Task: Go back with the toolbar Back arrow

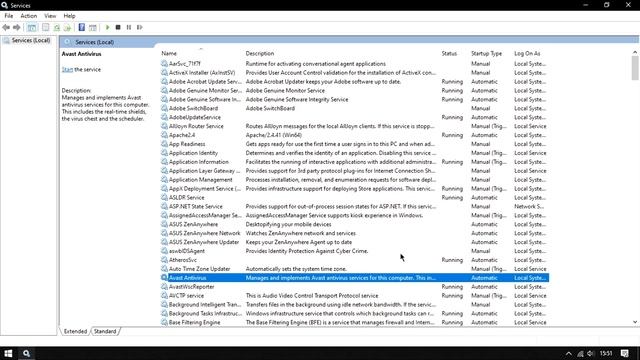Action: click(x=6, y=27)
